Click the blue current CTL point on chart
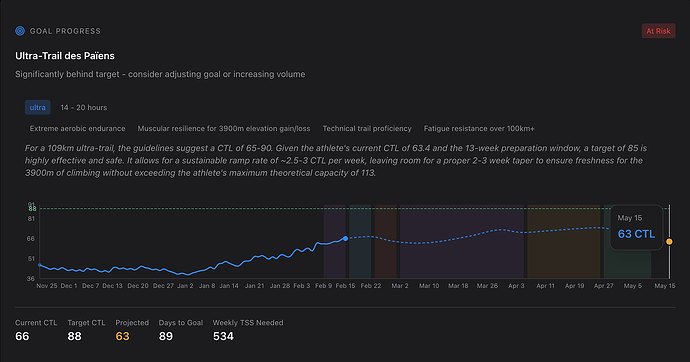 coord(345,238)
